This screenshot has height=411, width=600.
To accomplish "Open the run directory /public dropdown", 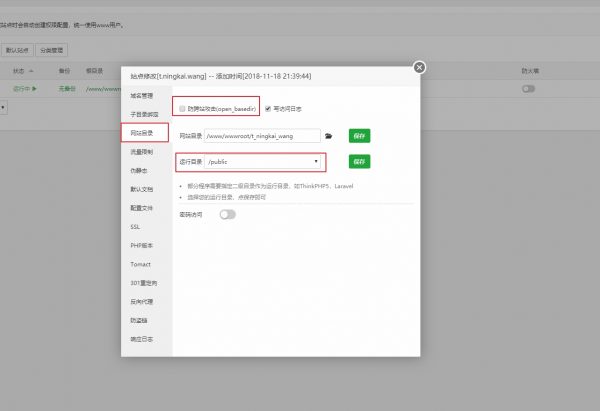I will (262, 162).
